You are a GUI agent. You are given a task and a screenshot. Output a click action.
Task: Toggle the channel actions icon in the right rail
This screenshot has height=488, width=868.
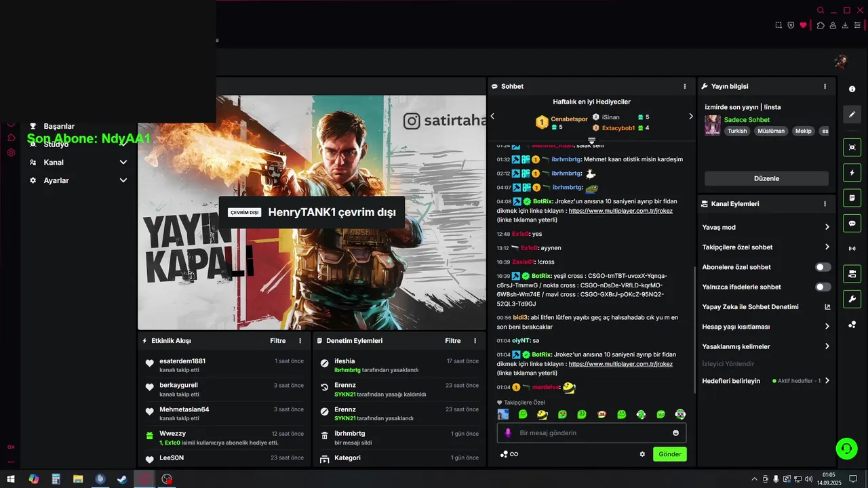pos(852,274)
